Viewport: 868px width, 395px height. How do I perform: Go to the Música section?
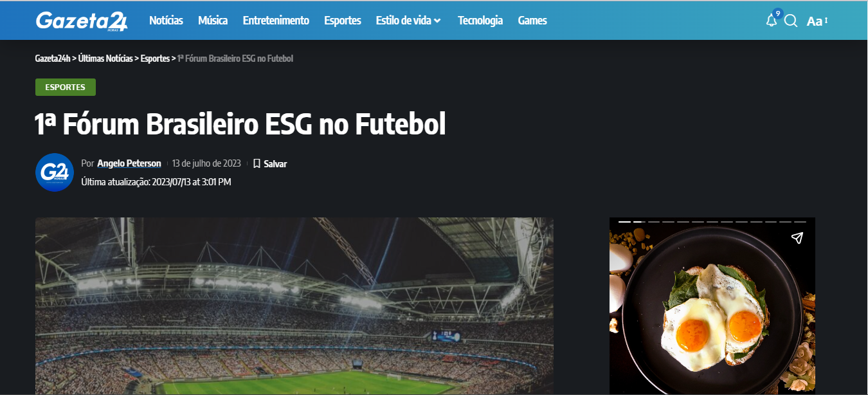[x=213, y=21]
